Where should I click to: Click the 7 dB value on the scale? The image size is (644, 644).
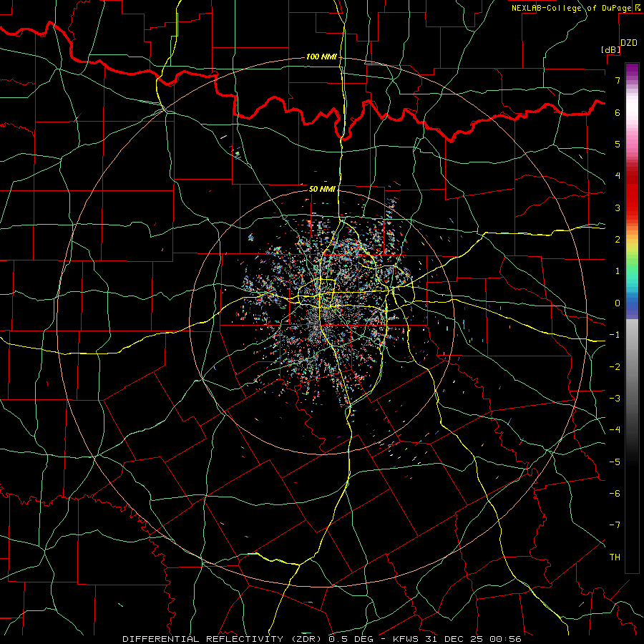618,80
